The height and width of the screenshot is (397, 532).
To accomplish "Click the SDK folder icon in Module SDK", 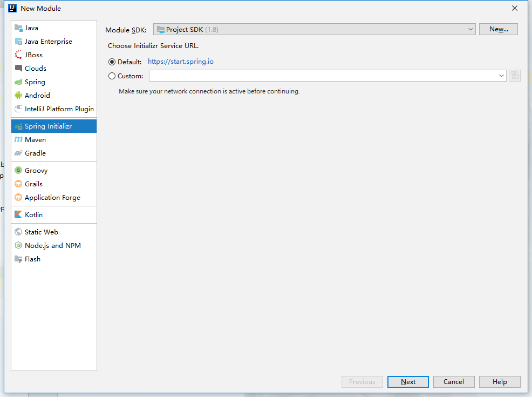I will coord(161,30).
